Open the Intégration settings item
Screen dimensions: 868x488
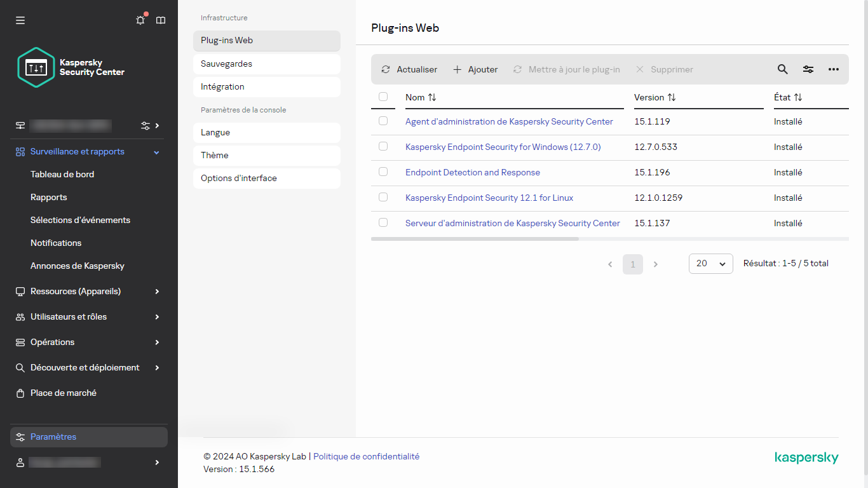[x=267, y=87]
